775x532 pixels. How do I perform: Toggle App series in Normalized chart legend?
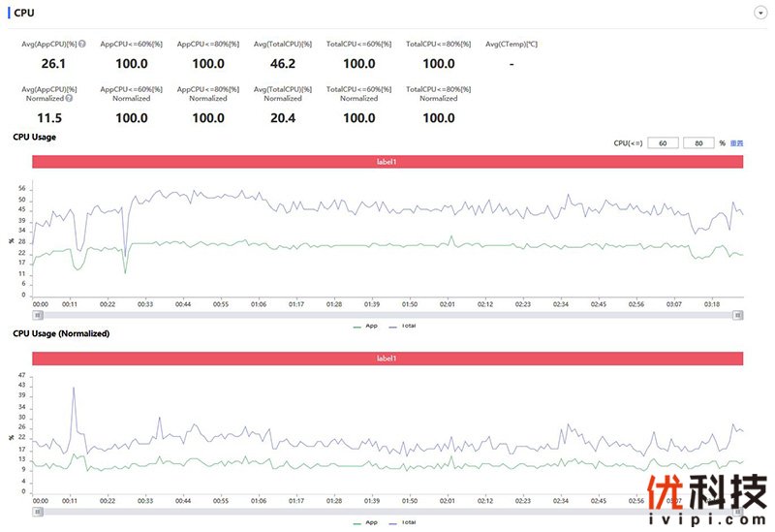365,522
